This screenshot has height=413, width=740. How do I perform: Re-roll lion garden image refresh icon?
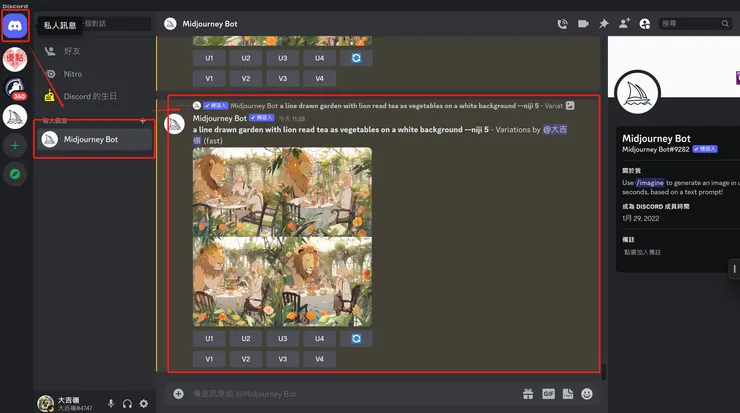pyautogui.click(x=356, y=338)
